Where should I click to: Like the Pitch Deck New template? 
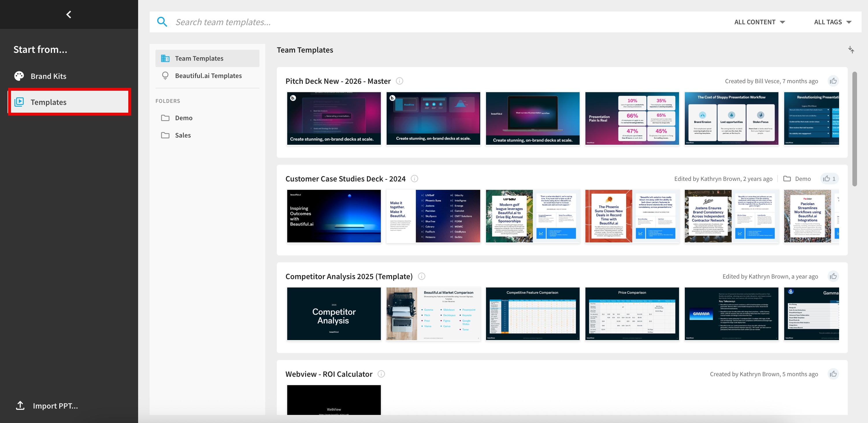(x=833, y=81)
